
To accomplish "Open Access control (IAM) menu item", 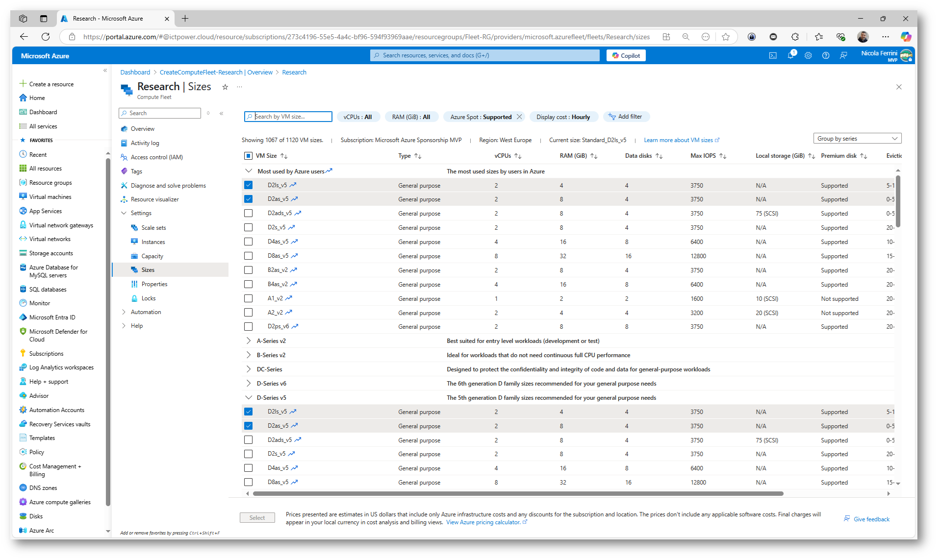I will [x=156, y=157].
